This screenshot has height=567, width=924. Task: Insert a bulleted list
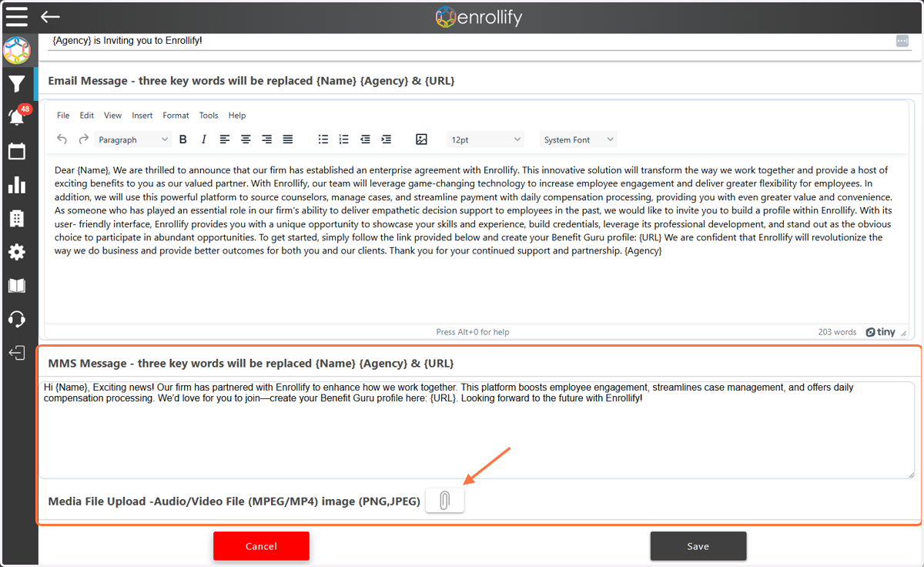point(323,139)
